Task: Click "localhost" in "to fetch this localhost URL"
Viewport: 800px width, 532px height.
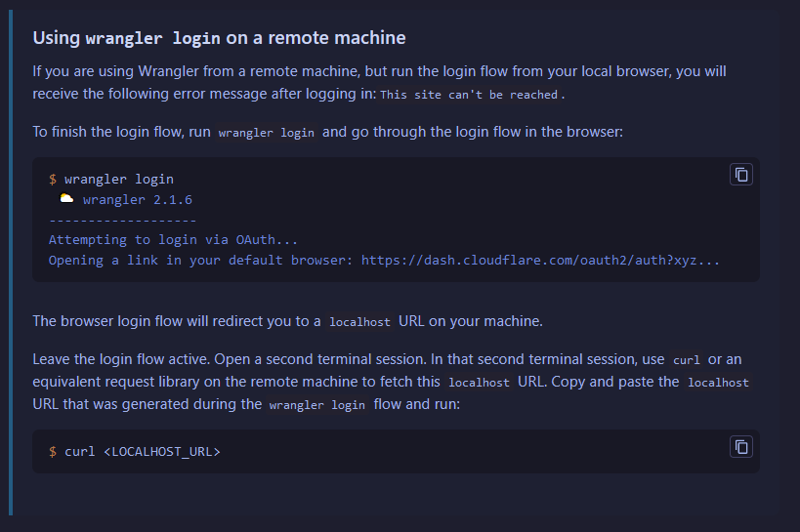Action: (x=478, y=383)
